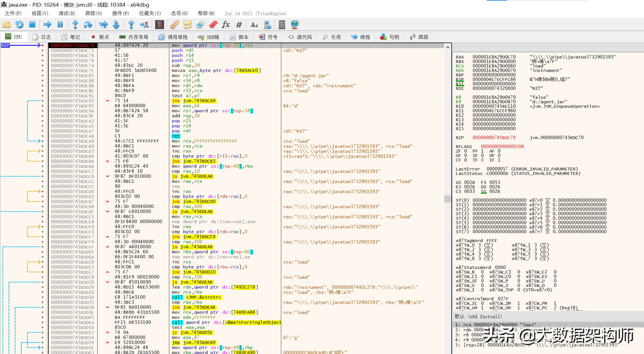Image resolution: width=644 pixels, height=354 pixels.
Task: Click the Step Into toolbar icon
Action: (75, 25)
